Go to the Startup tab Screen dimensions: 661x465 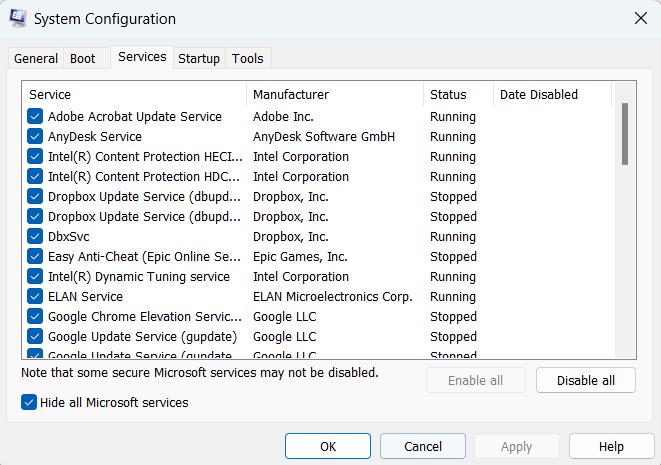pyautogui.click(x=199, y=58)
